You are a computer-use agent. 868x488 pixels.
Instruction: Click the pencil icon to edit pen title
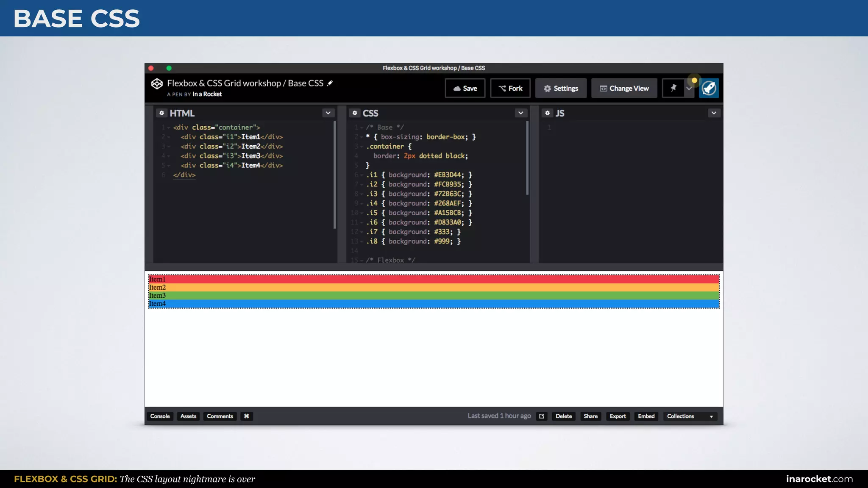pyautogui.click(x=330, y=83)
